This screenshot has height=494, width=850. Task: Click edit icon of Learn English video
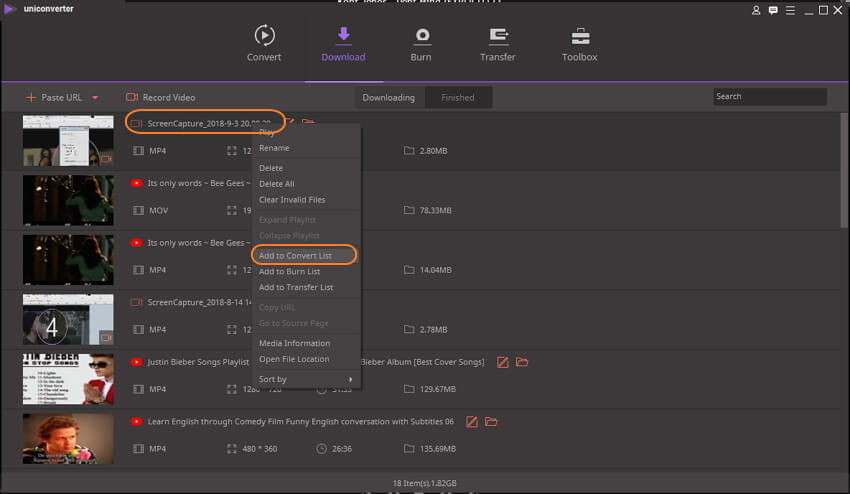472,422
